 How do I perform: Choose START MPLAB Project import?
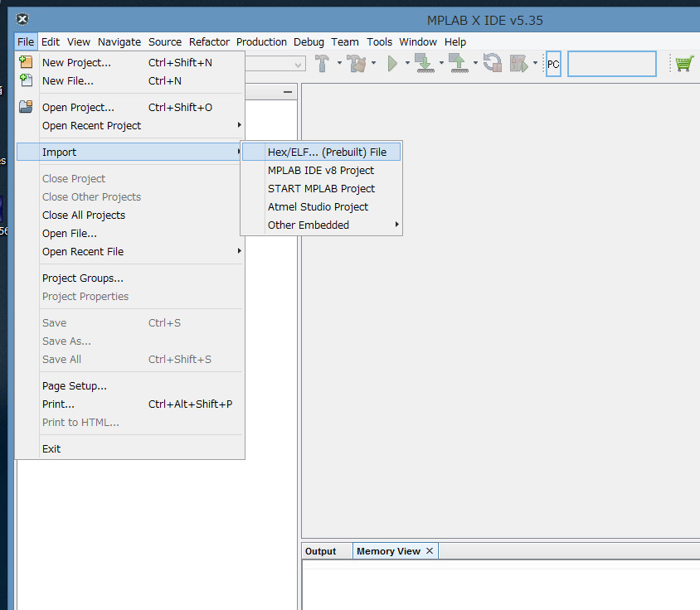(321, 188)
